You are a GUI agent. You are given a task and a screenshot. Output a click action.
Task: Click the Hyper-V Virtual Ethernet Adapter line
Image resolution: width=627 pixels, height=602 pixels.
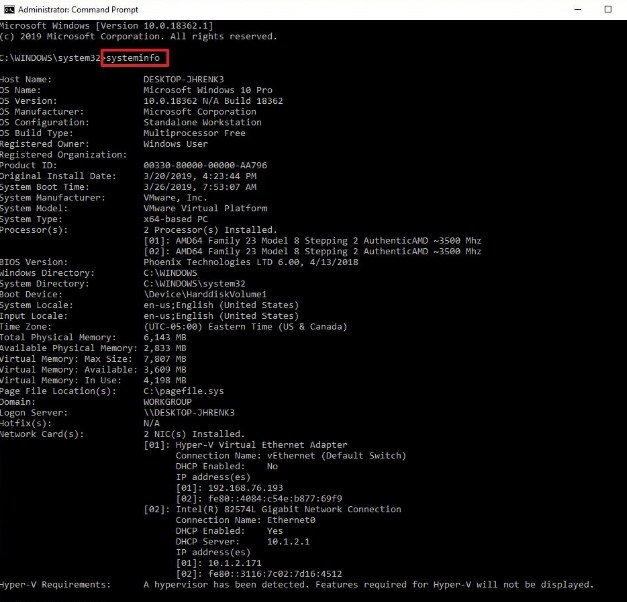point(246,445)
